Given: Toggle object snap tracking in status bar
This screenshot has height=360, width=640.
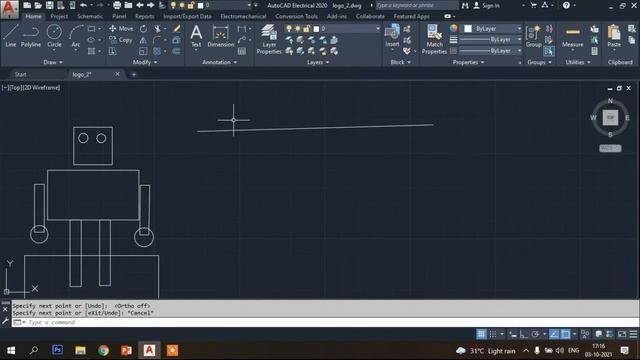Looking at the screenshot, I should coord(554,334).
